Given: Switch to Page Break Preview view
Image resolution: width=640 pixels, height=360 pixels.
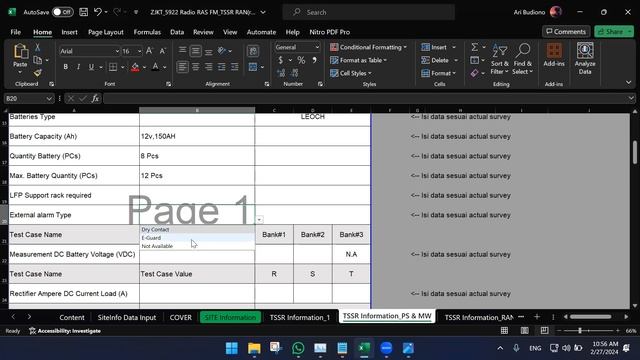Looking at the screenshot, I should point(544,331).
